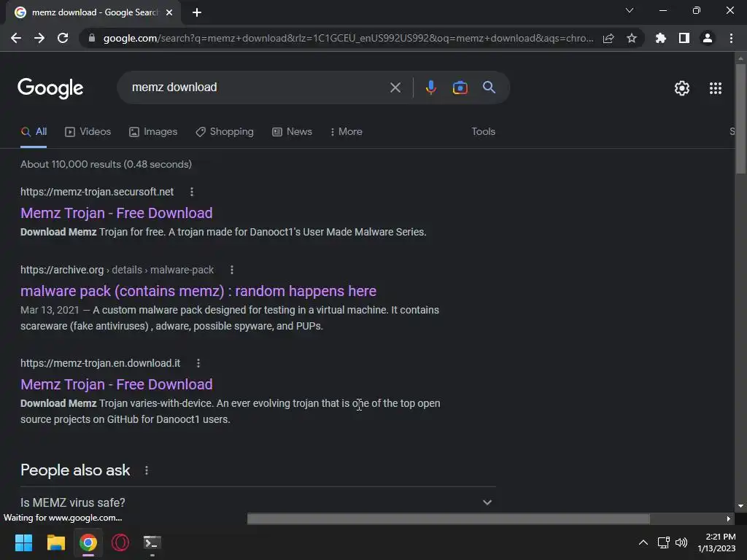747x560 pixels.
Task: Show hidden system tray icons
Action: [643, 542]
